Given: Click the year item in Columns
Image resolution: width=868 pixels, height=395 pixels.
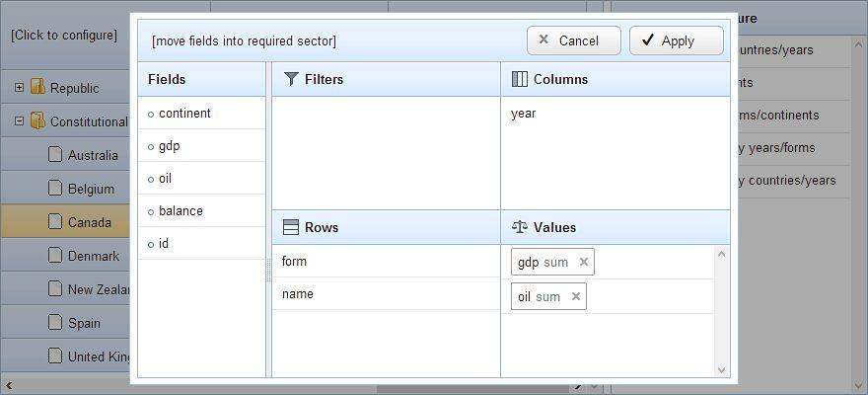Looking at the screenshot, I should tap(524, 114).
